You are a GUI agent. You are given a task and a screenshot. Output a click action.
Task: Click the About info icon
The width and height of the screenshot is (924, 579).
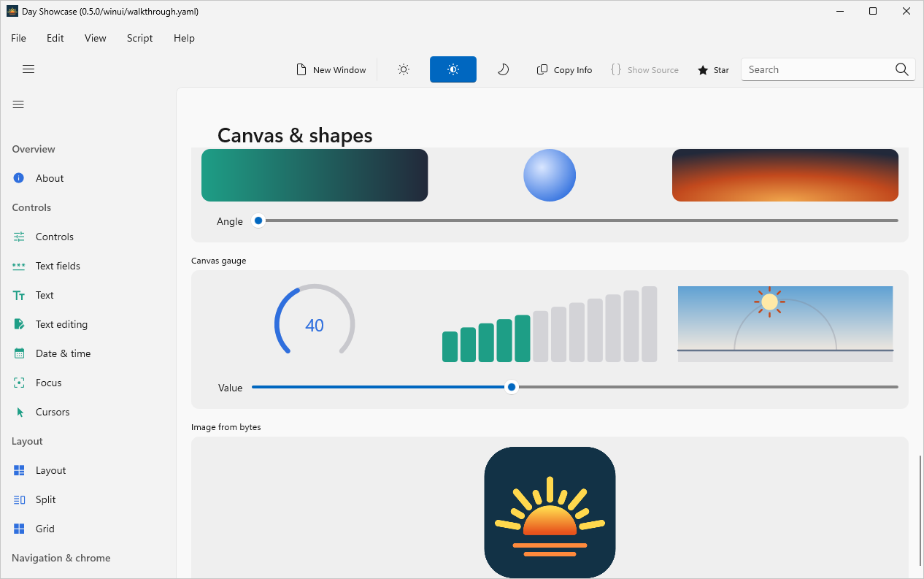click(x=19, y=178)
